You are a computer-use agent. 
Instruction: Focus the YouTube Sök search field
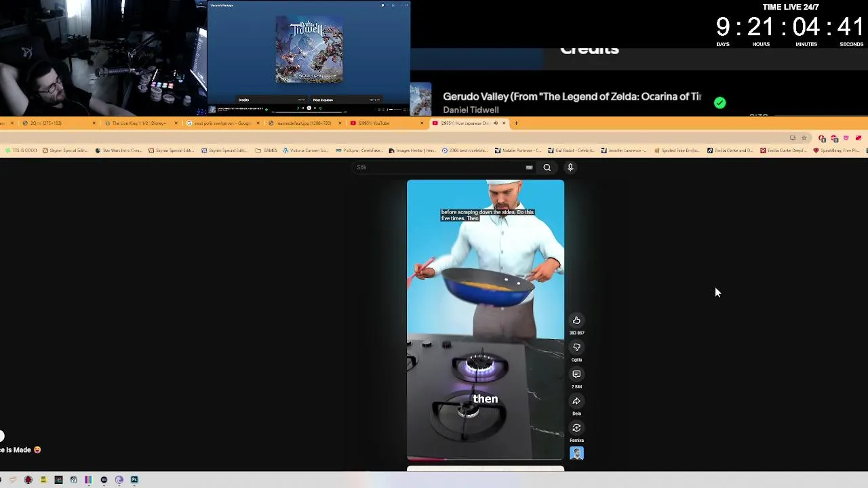point(439,167)
